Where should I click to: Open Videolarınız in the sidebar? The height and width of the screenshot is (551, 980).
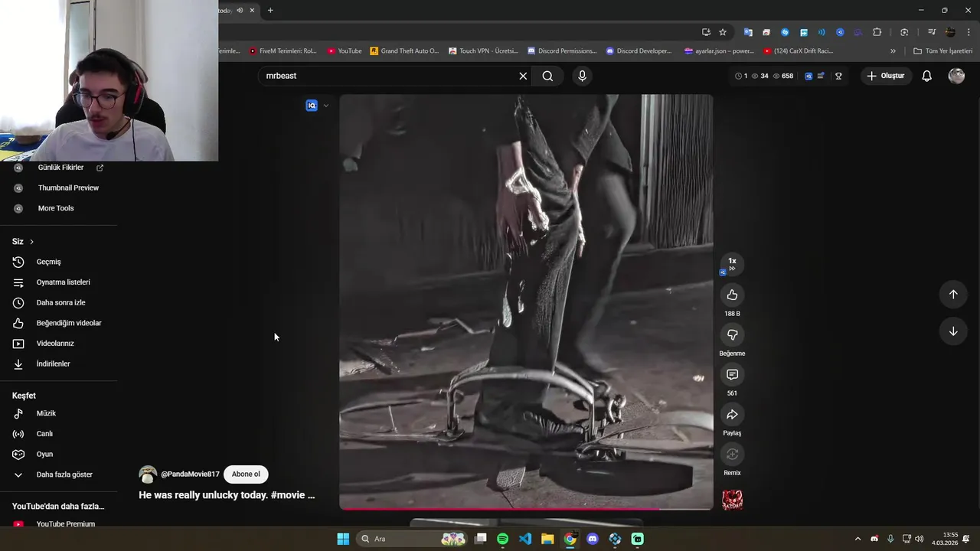pos(55,344)
